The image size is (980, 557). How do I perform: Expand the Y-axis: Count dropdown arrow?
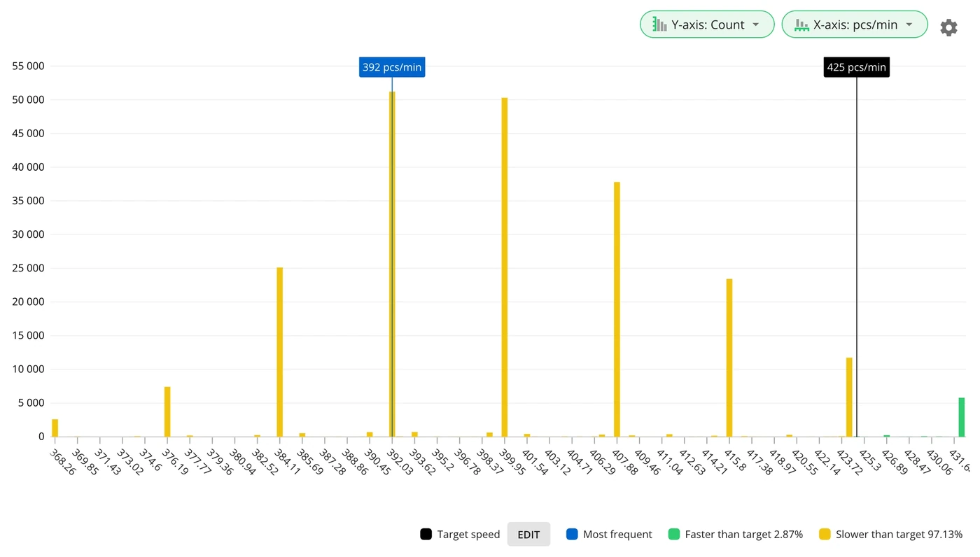(x=755, y=24)
